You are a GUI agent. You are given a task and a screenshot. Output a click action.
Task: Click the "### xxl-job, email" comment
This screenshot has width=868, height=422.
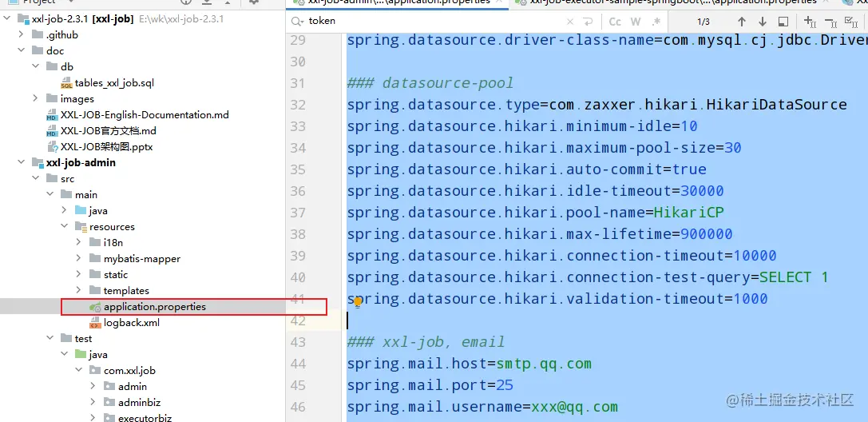(x=426, y=342)
